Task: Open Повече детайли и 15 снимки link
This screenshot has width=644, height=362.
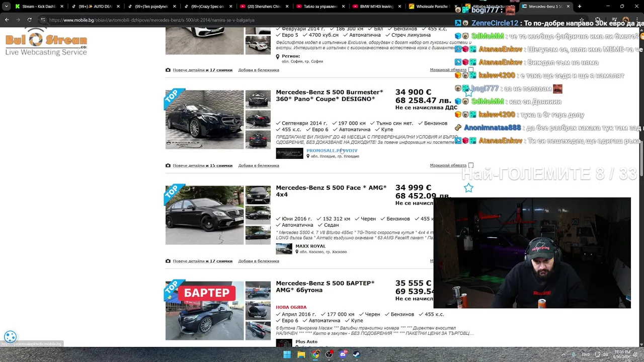Action: point(203,165)
